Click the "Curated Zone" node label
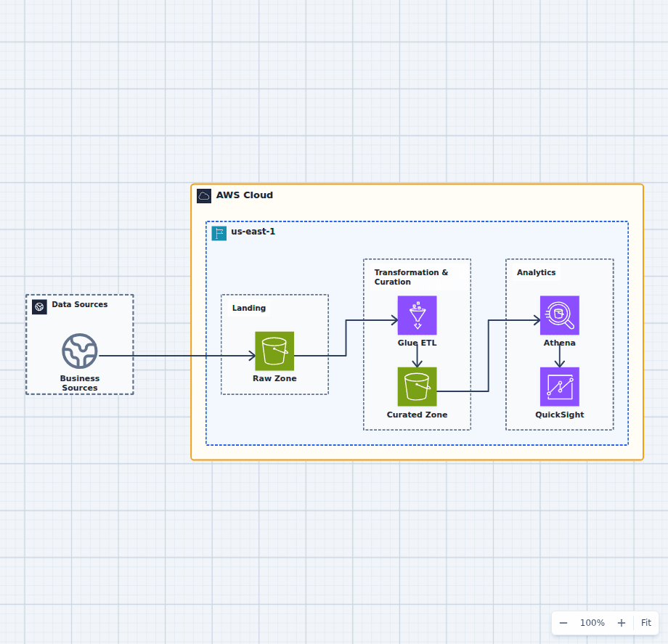 (x=417, y=415)
